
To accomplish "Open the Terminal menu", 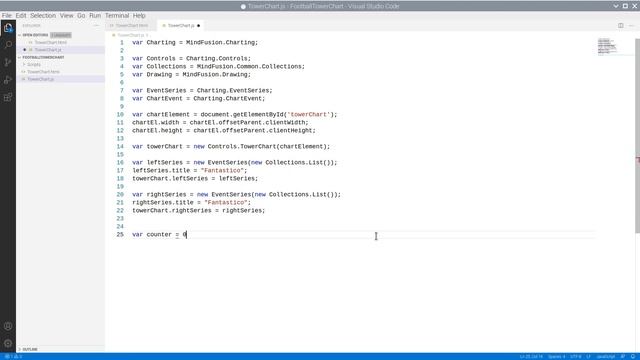I will pyautogui.click(x=117, y=16).
